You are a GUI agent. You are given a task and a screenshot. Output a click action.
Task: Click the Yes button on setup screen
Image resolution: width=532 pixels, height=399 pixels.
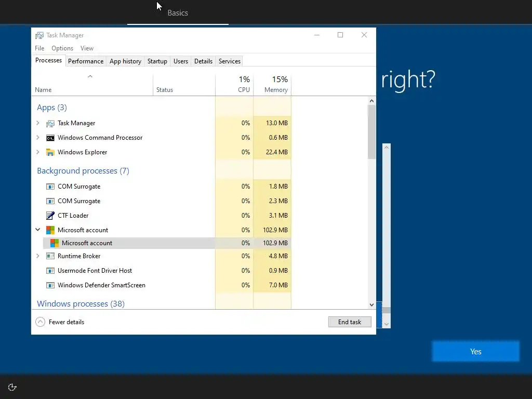point(475,352)
